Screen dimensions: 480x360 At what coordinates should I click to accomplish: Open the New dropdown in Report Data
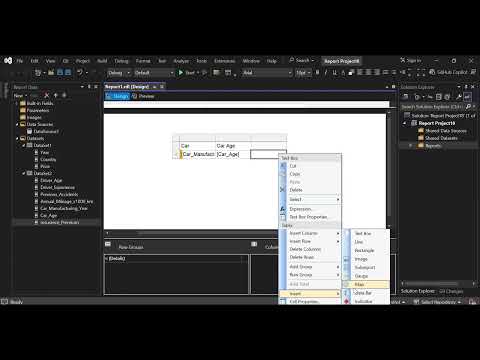coord(20,96)
